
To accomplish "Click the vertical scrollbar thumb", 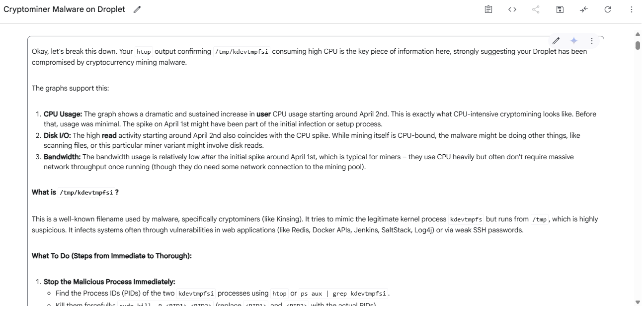I will point(638,45).
